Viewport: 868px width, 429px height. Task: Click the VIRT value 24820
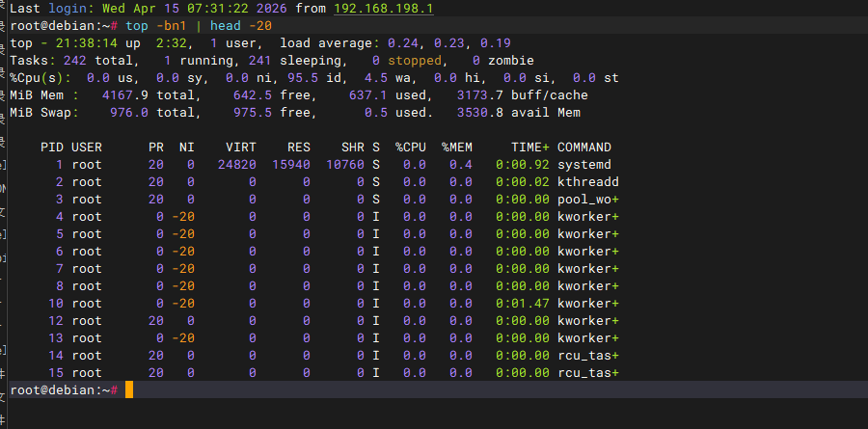pyautogui.click(x=237, y=165)
